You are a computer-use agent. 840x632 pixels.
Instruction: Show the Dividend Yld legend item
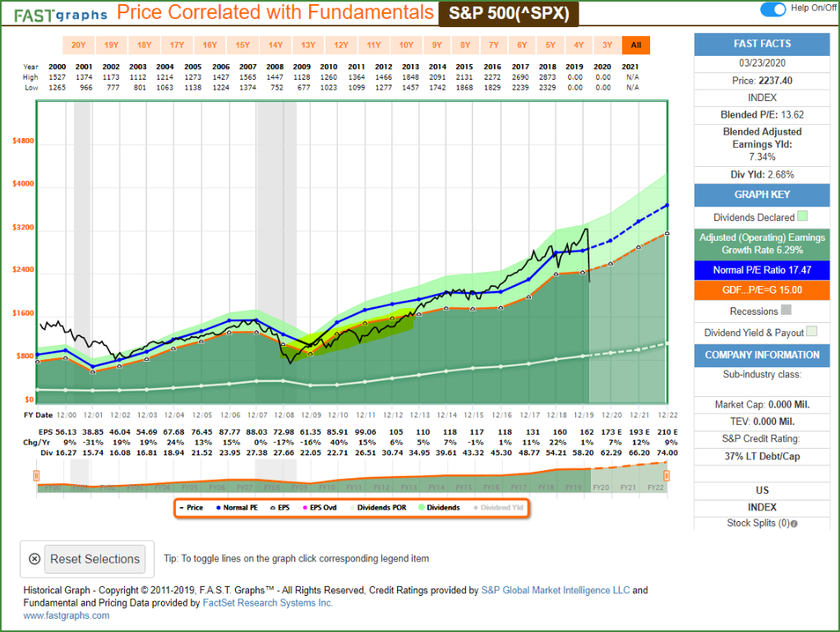[x=498, y=508]
